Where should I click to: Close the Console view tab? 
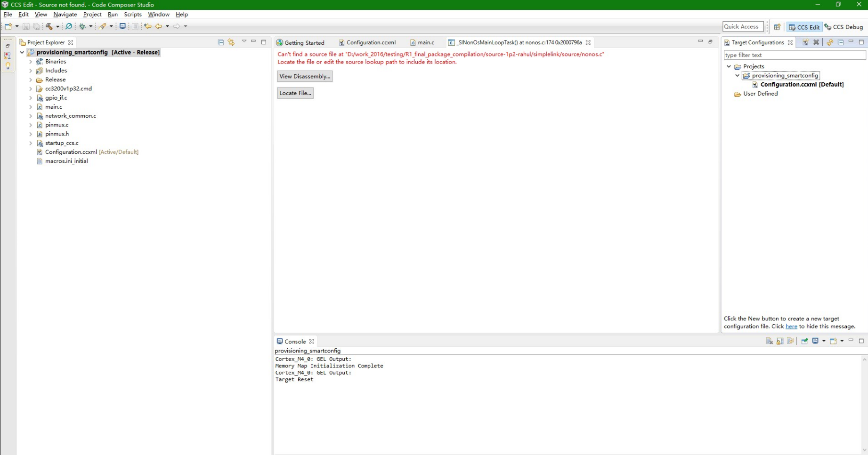coord(312,342)
